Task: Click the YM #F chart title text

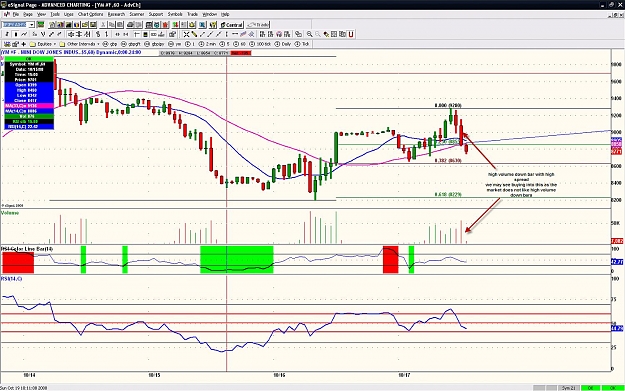Action: click(x=71, y=53)
